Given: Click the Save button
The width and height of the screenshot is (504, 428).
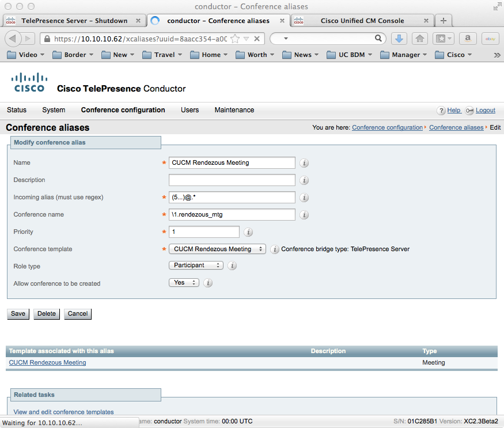Looking at the screenshot, I should [18, 314].
